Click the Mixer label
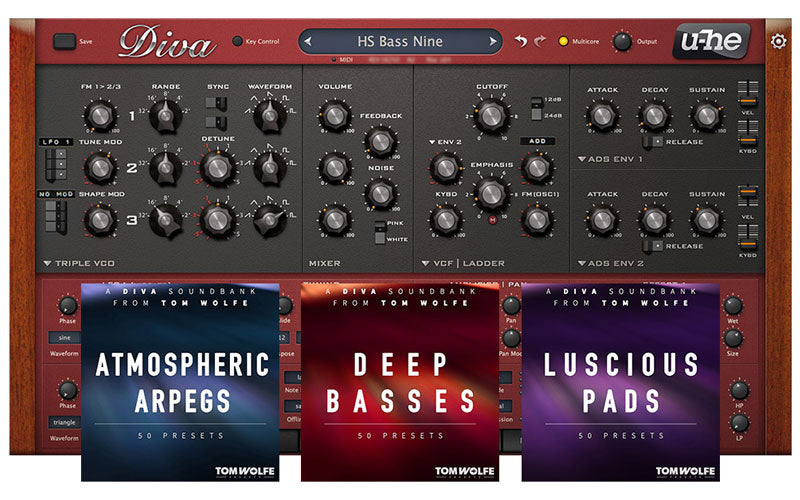Image resolution: width=800 pixels, height=500 pixels. 324,263
